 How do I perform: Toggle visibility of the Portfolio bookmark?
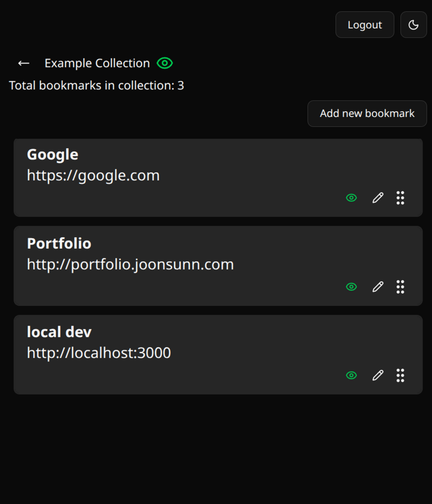[351, 287]
